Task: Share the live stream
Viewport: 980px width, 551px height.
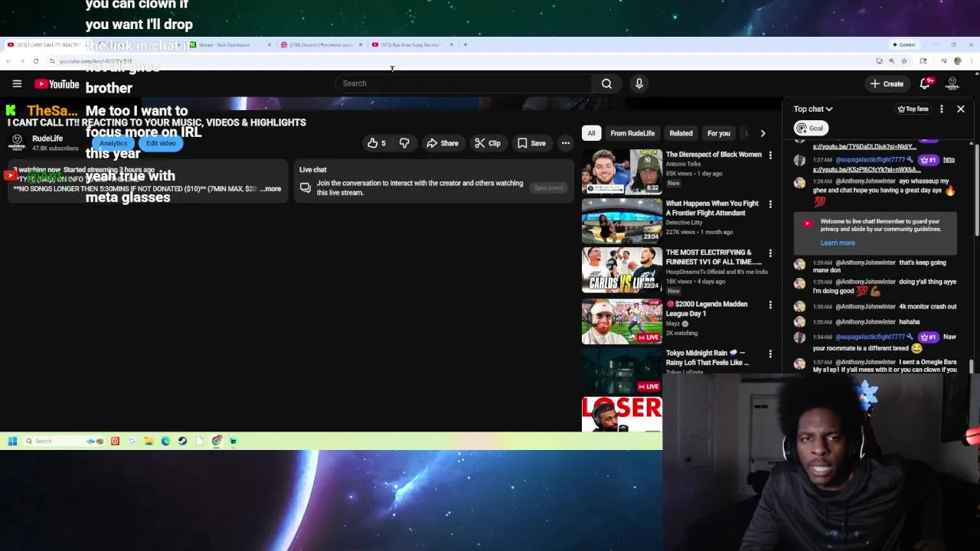Action: coord(443,143)
